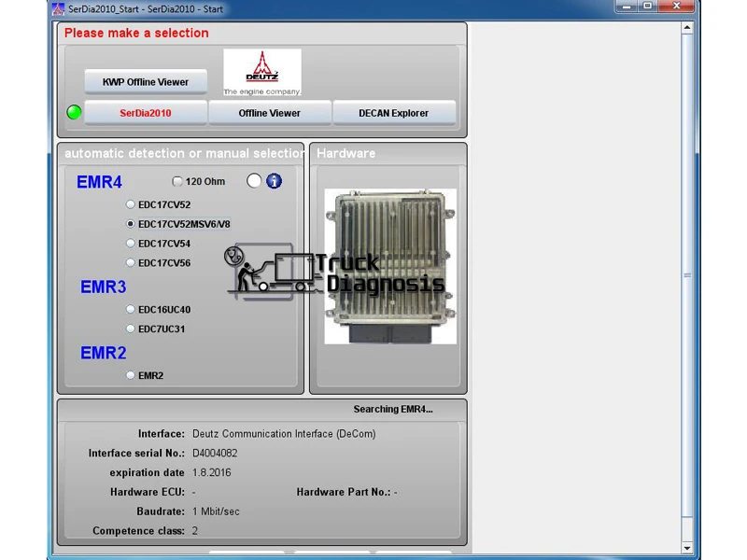
Task: Select the EDC17CV52 controller
Action: click(x=130, y=203)
